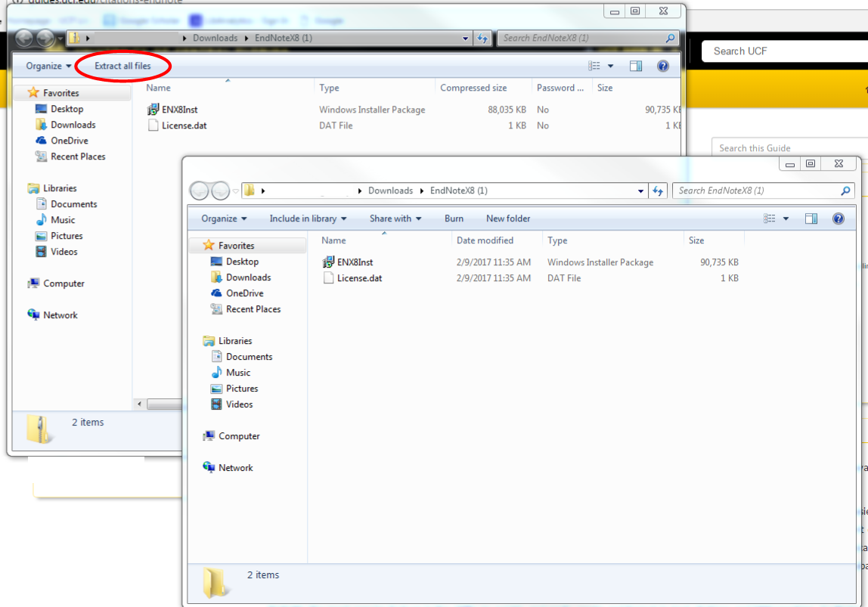
Task: Click the Burn toolbar button
Action: pos(454,218)
